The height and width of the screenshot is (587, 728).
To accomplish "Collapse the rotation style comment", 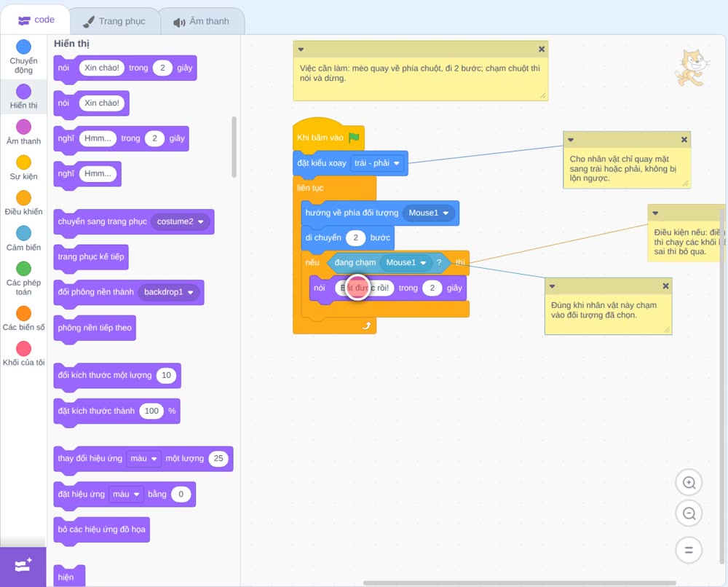I will (x=571, y=140).
